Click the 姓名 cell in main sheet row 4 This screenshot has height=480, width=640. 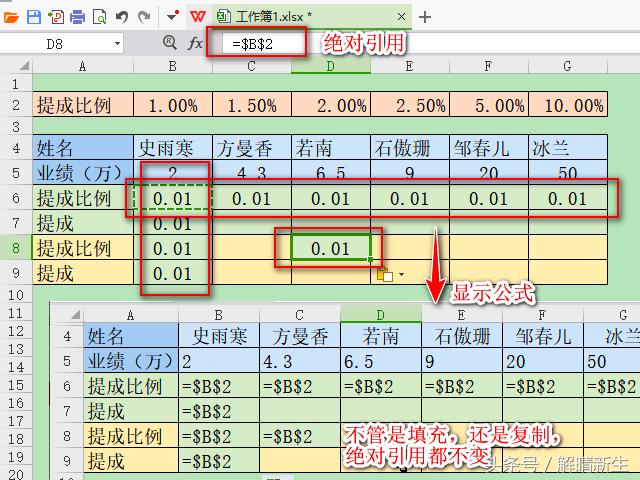click(83, 147)
